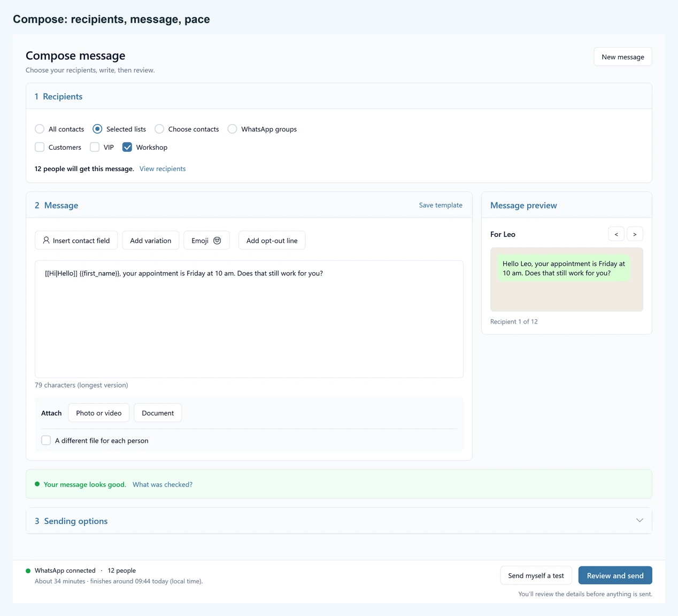Viewport: 678px width, 616px height.
Task: Click the 'About 34 minutes' estimate text
Action: pyautogui.click(x=60, y=581)
